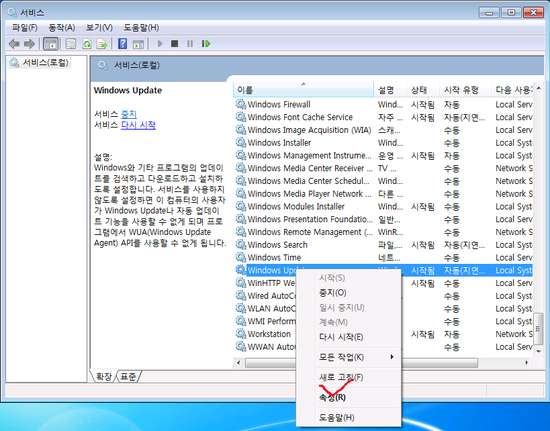Viewport: 550px width, 431px height.
Task: Click the horizontal scrollbar left arrow
Action: click(239, 363)
